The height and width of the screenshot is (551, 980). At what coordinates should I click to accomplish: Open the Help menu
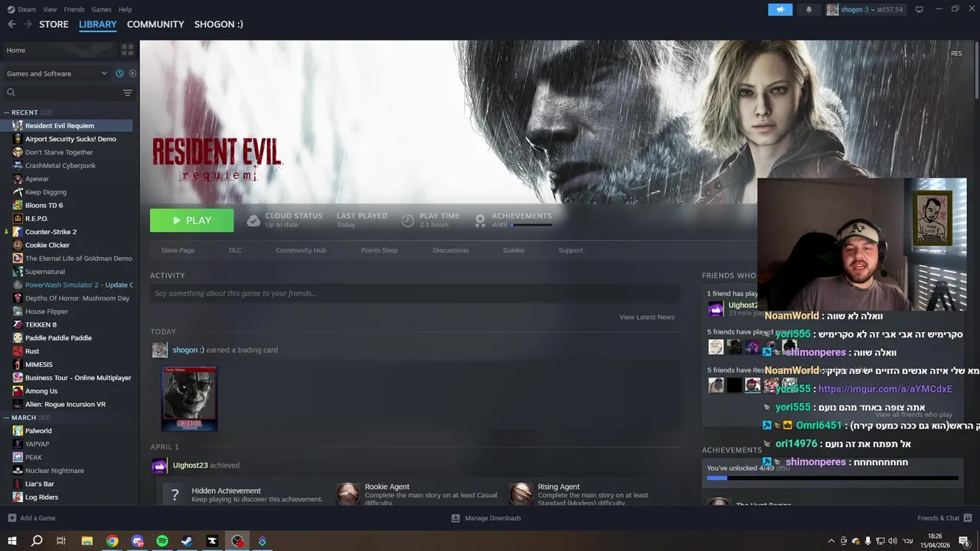click(125, 9)
